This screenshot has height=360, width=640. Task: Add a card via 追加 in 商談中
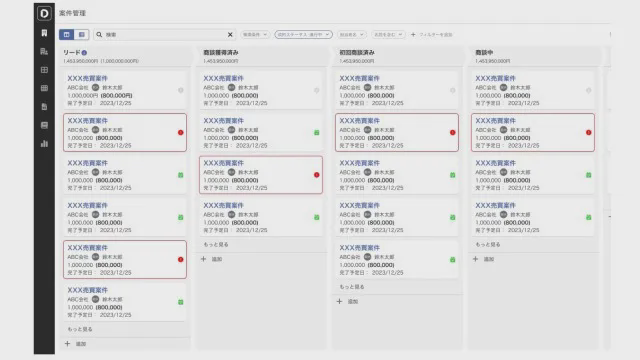tap(483, 259)
